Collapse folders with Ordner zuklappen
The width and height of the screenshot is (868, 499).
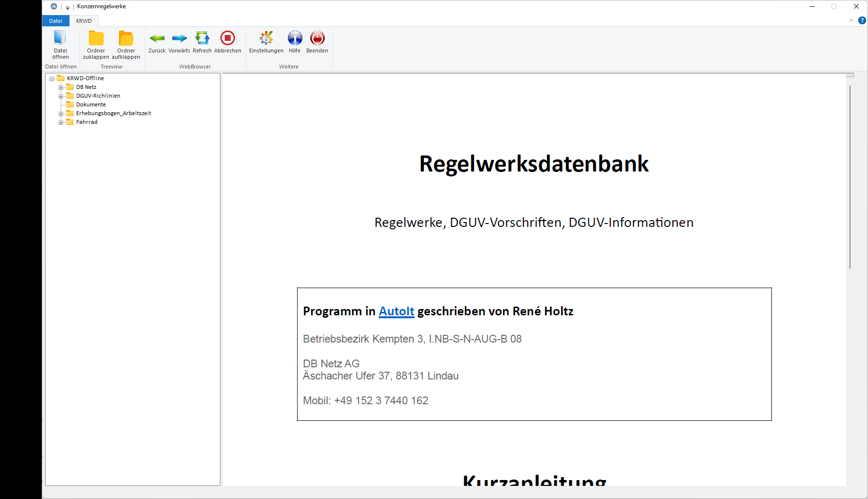click(96, 39)
